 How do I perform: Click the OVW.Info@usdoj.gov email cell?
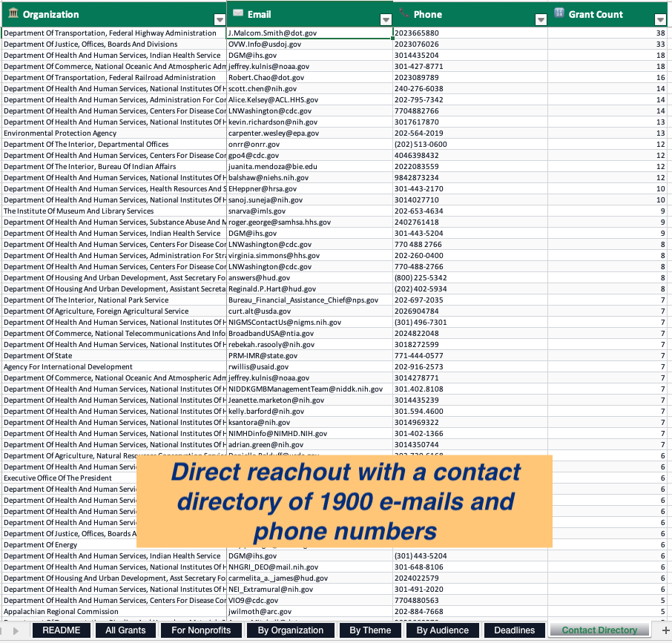pyautogui.click(x=309, y=44)
